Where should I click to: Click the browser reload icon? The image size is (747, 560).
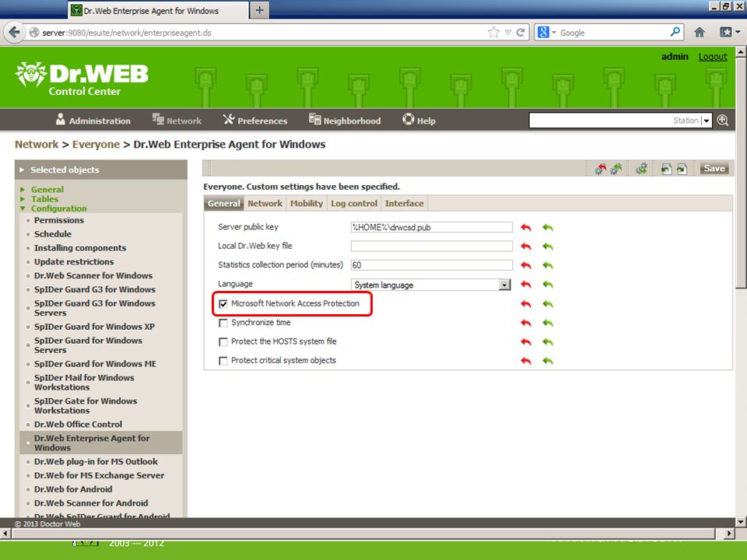tap(521, 33)
